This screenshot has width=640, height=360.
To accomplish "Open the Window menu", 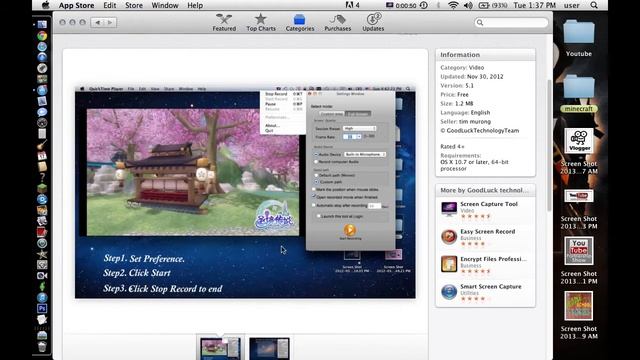I will 165,5.
